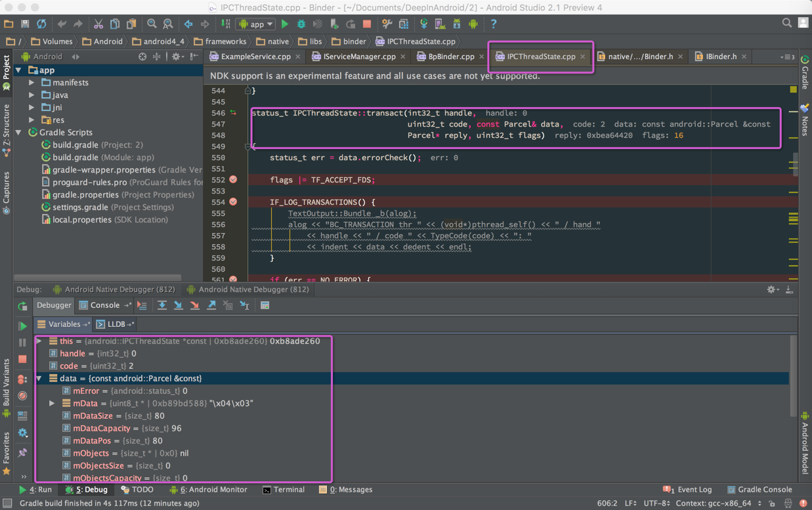Expand the jni folder

[x=32, y=108]
